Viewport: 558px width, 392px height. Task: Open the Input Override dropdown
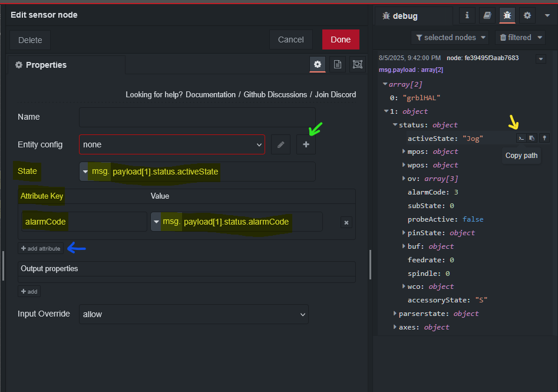point(193,314)
